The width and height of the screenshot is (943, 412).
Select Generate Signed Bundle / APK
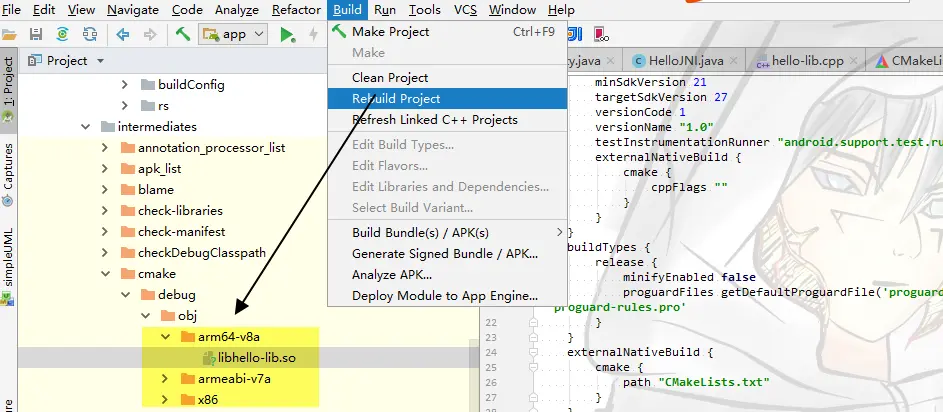click(447, 254)
